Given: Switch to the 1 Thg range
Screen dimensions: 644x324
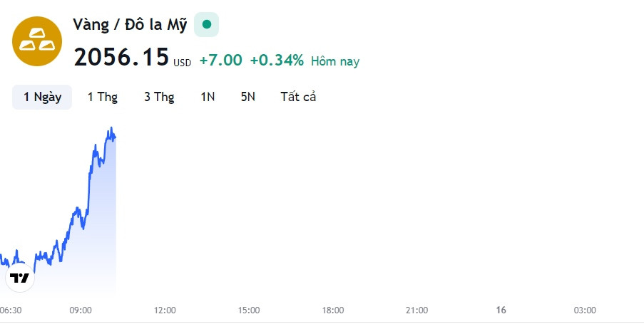Looking at the screenshot, I should pyautogui.click(x=103, y=97).
